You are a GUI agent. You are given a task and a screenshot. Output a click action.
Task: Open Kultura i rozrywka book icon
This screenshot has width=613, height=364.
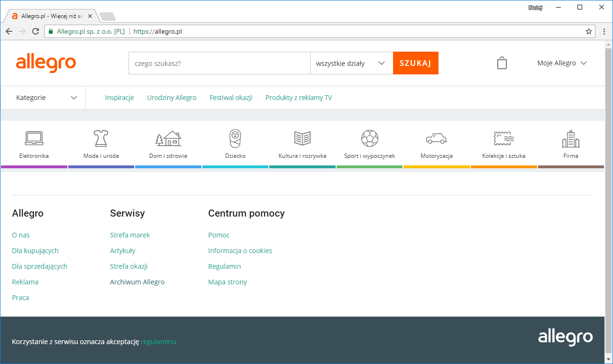(x=302, y=138)
